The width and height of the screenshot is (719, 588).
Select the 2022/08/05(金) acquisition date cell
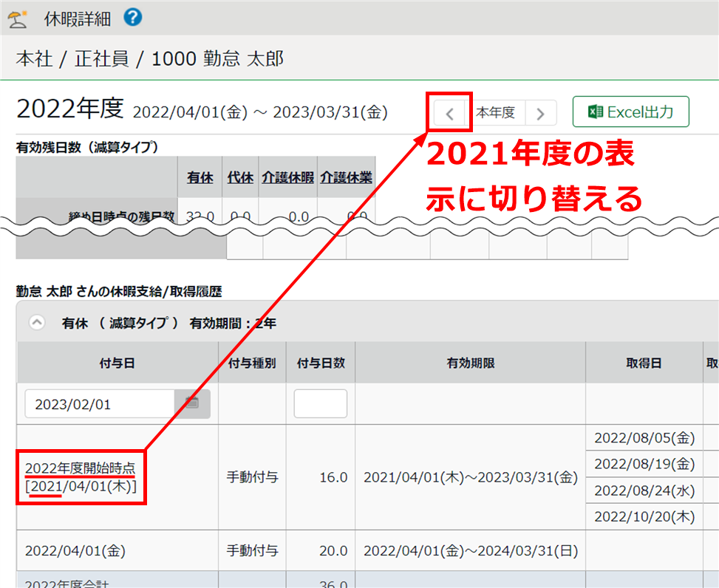point(644,439)
